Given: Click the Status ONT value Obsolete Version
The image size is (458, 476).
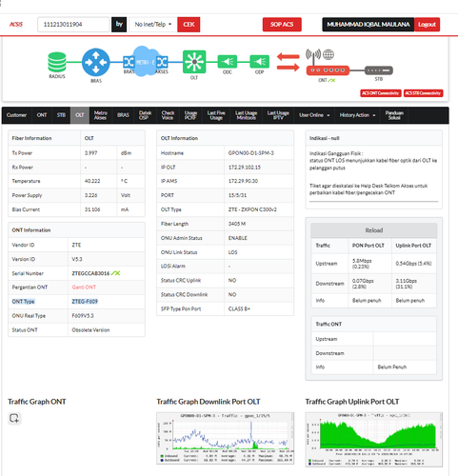Looking at the screenshot, I should click(90, 330).
